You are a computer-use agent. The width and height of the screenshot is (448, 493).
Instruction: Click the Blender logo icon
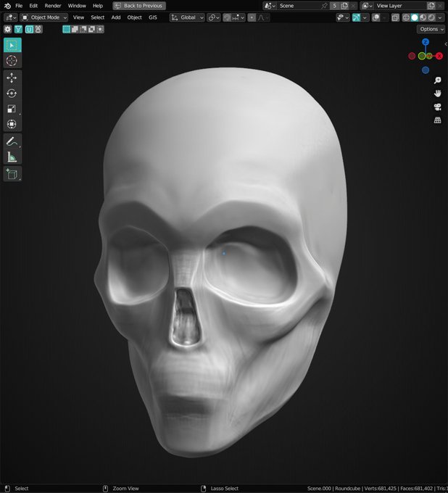tap(7, 6)
